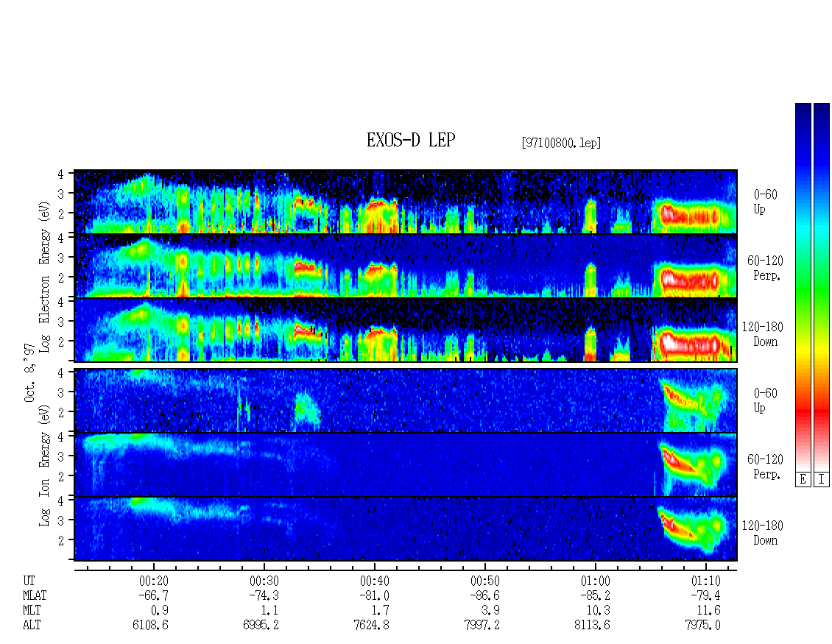Click the E electron color scale bar
Screen dimensions: 832x644
tap(803, 287)
